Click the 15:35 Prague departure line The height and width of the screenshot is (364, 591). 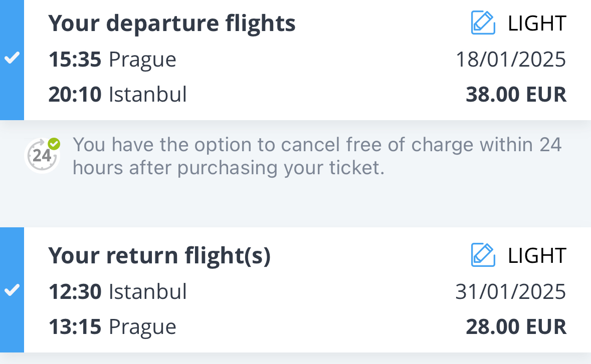(112, 60)
